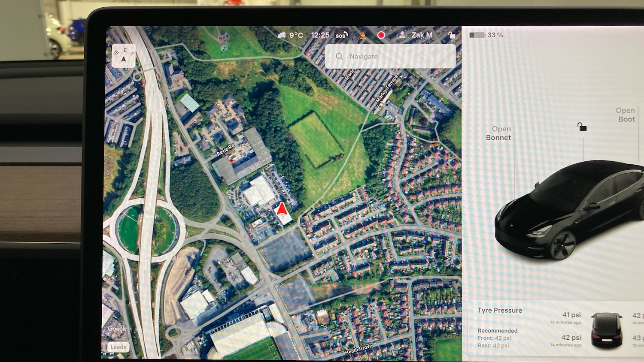Open the software update download icon
This screenshot has width=644, height=362.
(x=363, y=35)
